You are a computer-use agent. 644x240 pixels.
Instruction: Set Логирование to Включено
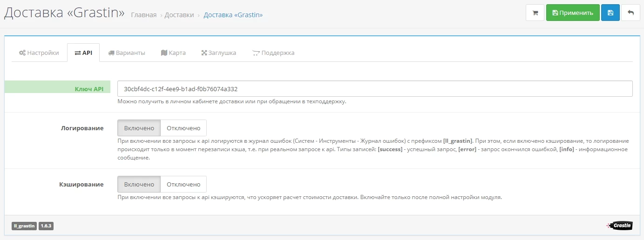(x=139, y=128)
